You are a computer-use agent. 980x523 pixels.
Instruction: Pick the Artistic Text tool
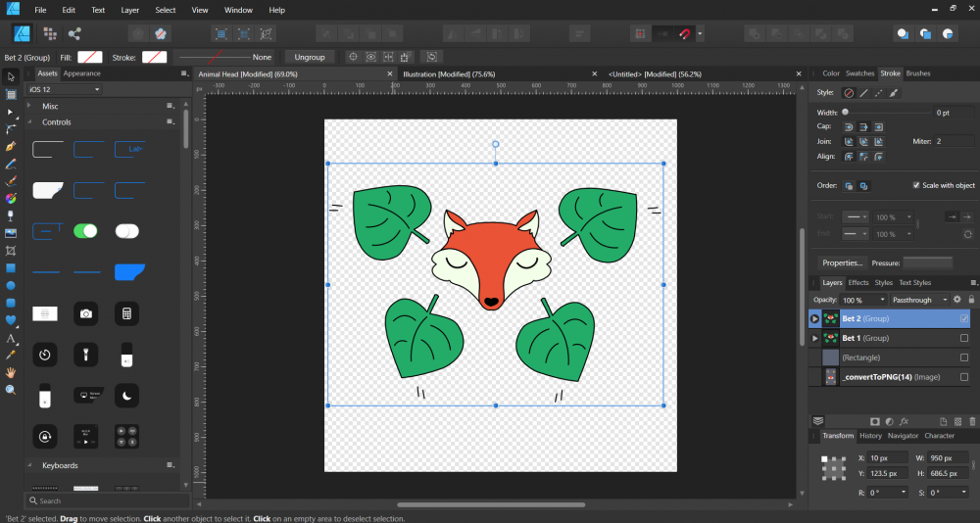pos(11,338)
